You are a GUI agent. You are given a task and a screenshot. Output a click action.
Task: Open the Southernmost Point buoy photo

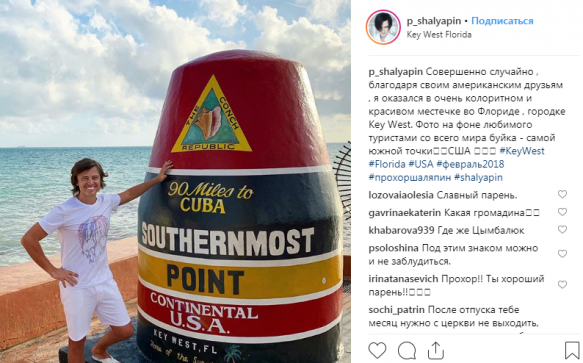(x=175, y=182)
